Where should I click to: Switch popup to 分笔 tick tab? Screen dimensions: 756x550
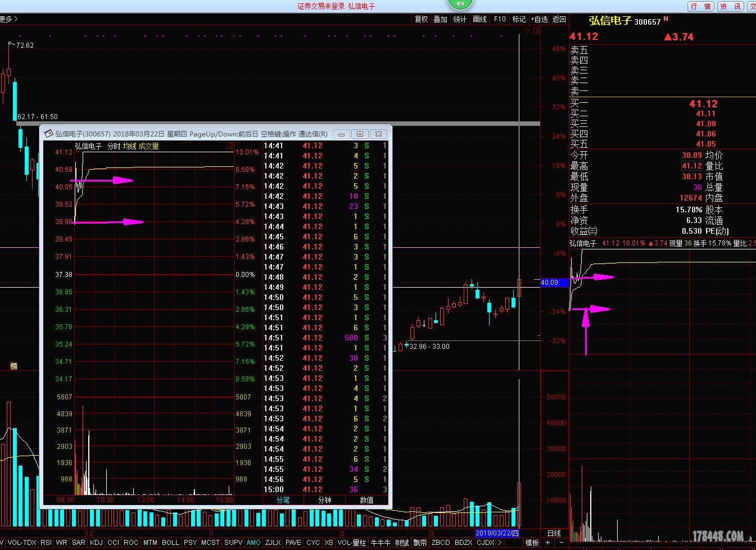click(283, 500)
